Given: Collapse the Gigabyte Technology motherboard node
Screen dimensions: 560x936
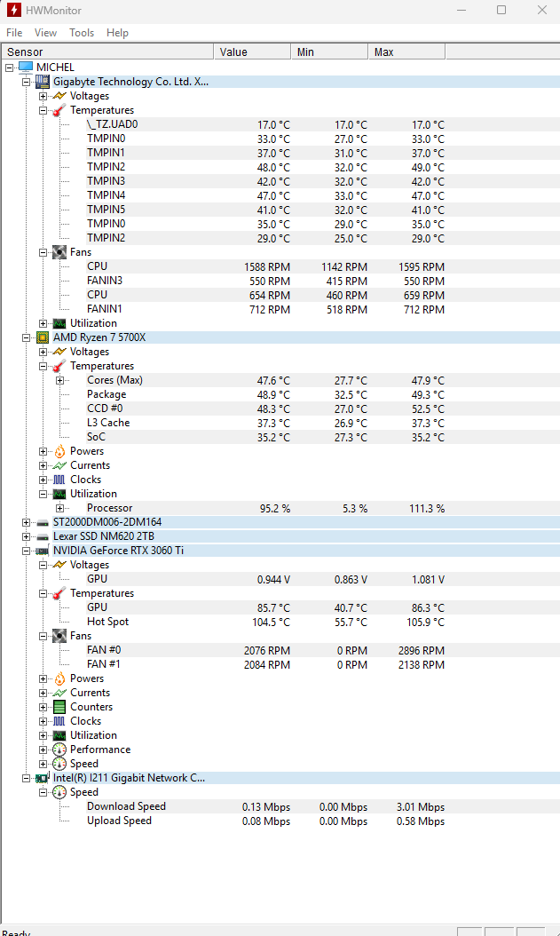Looking at the screenshot, I should click(26, 83).
